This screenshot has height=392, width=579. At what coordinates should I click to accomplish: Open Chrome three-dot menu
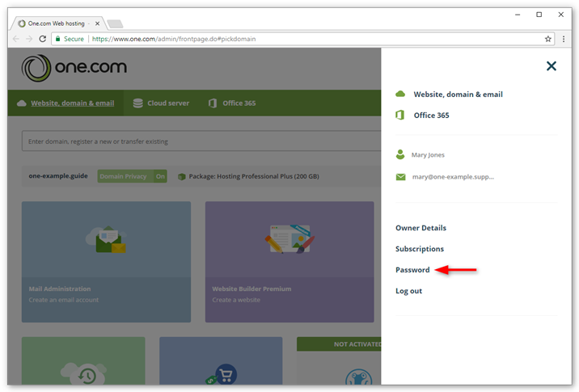(564, 39)
